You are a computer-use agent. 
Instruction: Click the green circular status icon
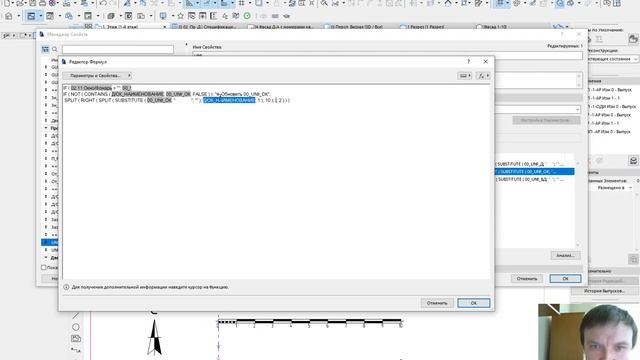(x=247, y=16)
